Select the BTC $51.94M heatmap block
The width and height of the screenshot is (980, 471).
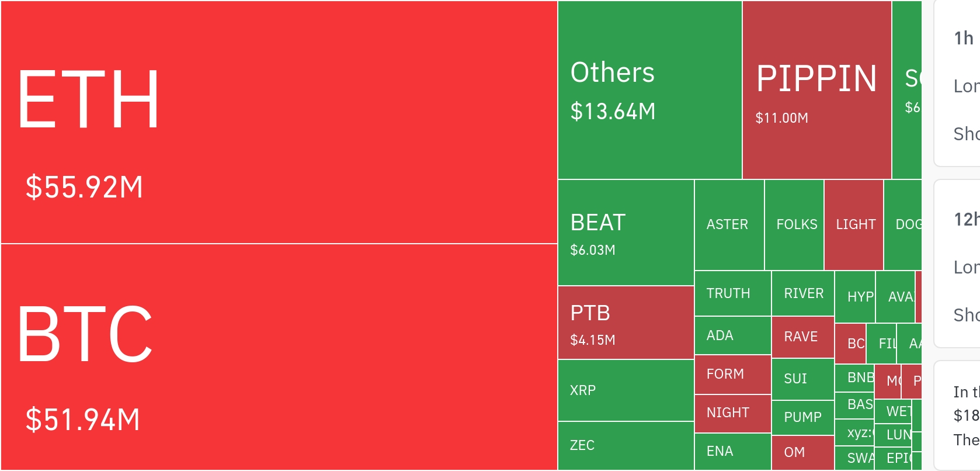click(x=279, y=356)
